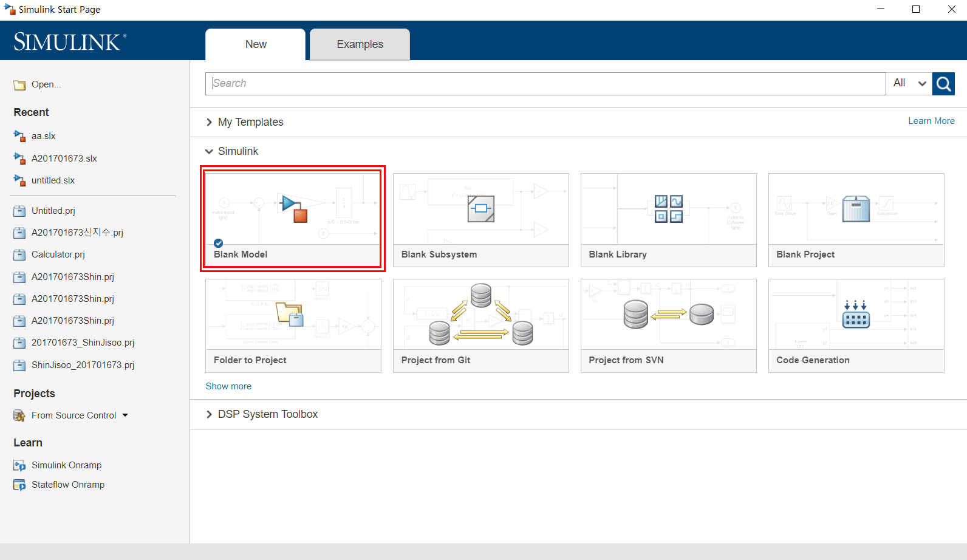Click the Project from Git databases icon
Screen dimensions: 967x560
point(481,314)
